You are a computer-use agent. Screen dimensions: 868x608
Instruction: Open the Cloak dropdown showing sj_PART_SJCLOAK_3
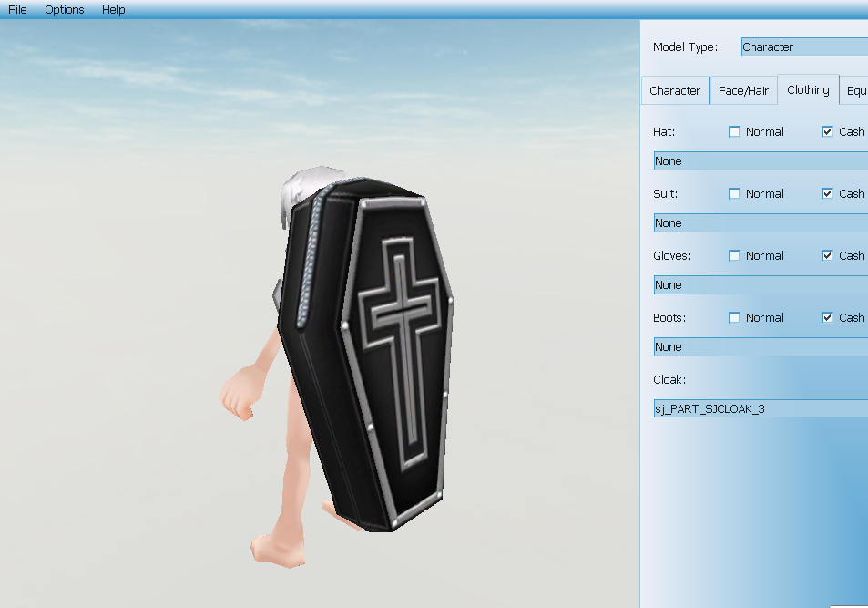761,409
